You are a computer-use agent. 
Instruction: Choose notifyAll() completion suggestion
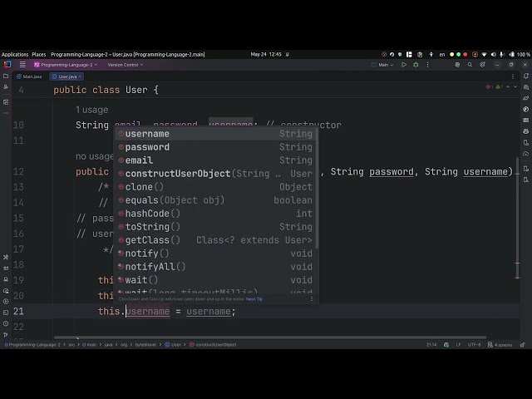(215, 267)
